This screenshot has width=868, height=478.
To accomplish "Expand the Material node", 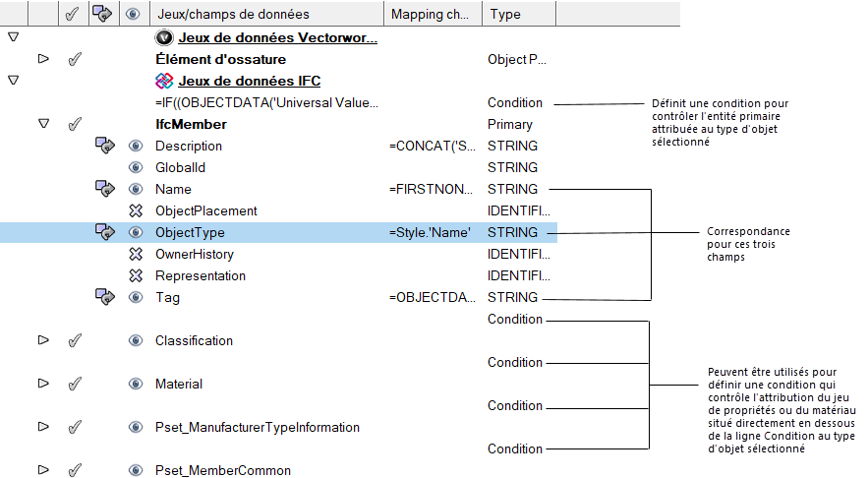I will [x=43, y=384].
